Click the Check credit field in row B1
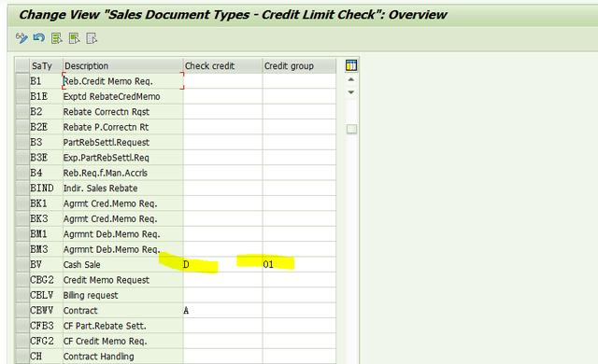Screen dimensions: 598x364 point(222,81)
